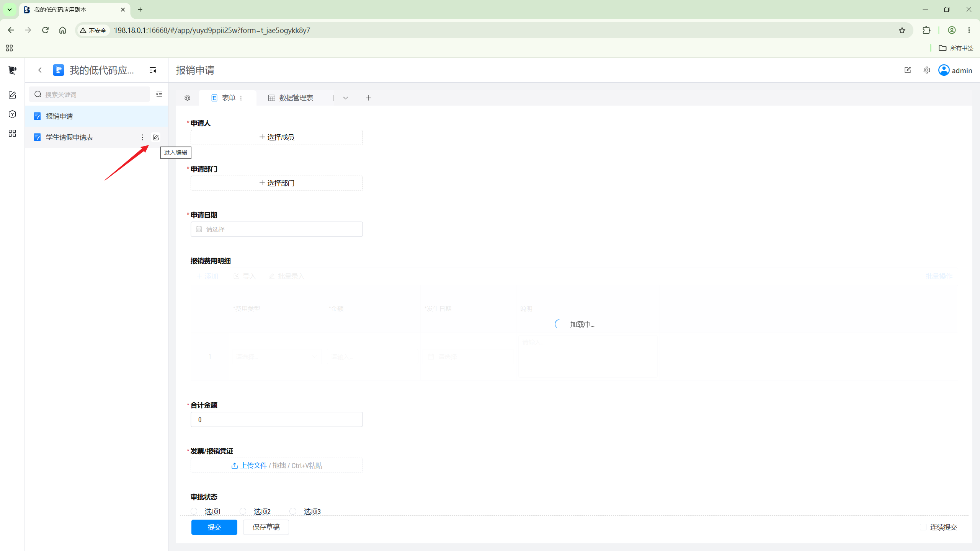Click the view settings gear left of 表单 tab

(188, 98)
